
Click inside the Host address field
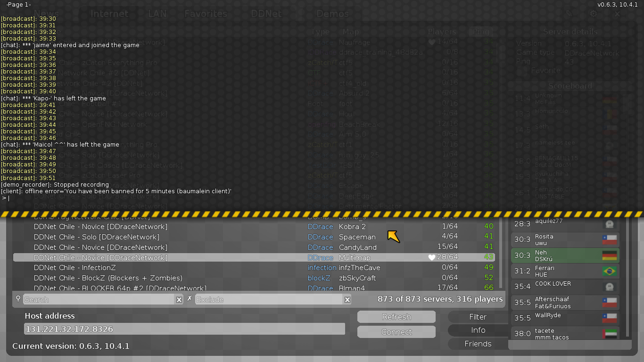tap(184, 329)
